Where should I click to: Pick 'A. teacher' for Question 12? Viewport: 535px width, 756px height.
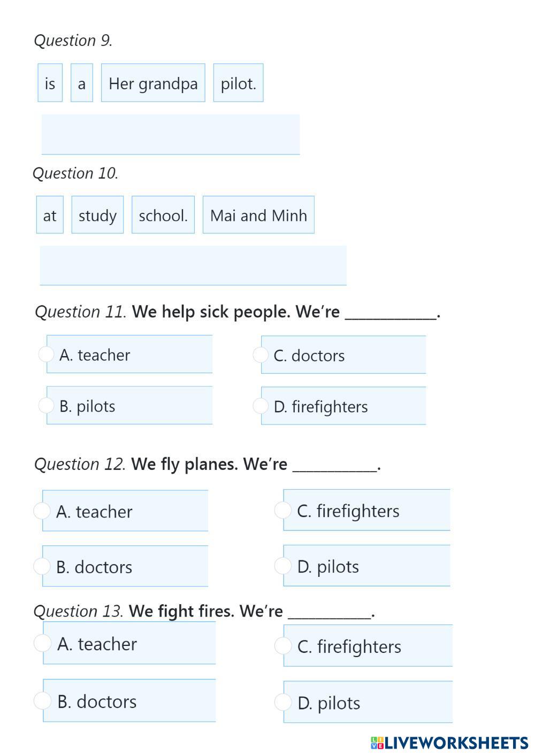[x=42, y=511]
